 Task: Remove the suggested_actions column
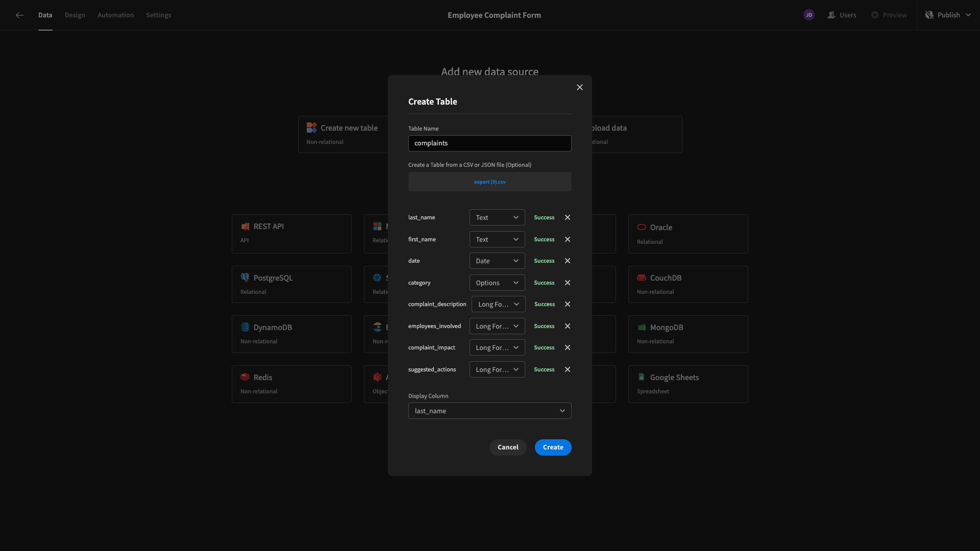tap(567, 369)
